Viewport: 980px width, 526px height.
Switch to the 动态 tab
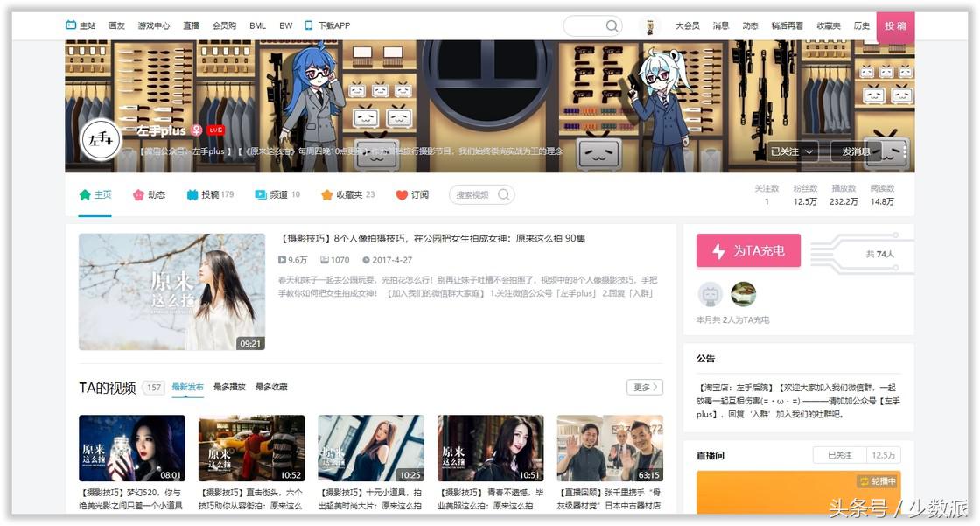[149, 194]
